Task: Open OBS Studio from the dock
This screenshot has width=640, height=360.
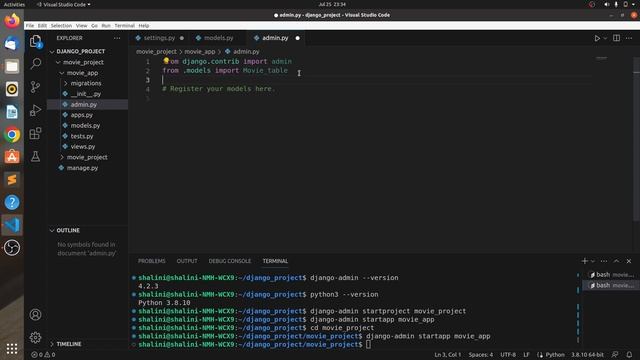Action: click(12, 248)
